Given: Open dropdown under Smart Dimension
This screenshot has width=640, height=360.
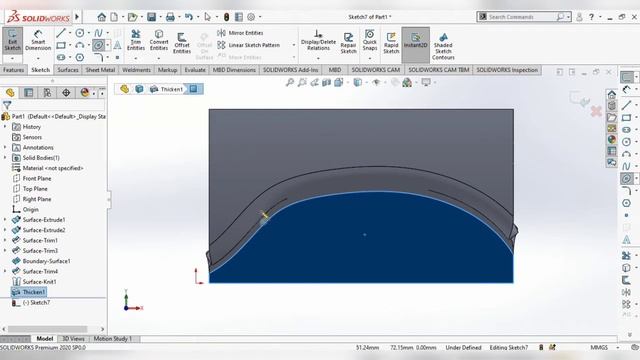Looking at the screenshot, I should [x=38, y=58].
